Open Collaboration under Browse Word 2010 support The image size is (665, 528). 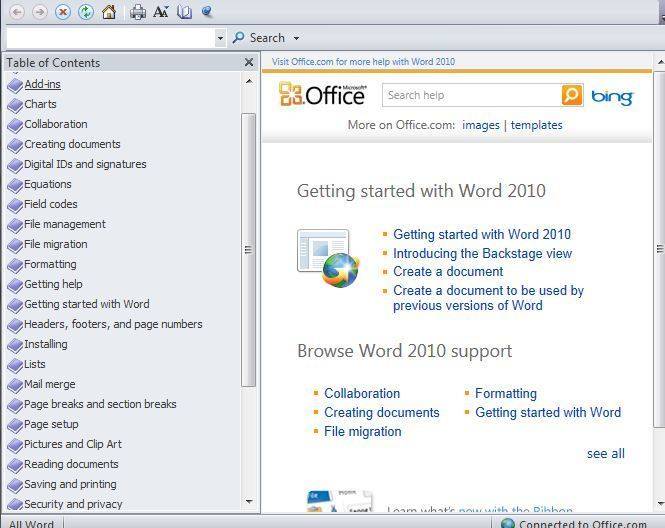pyautogui.click(x=362, y=393)
